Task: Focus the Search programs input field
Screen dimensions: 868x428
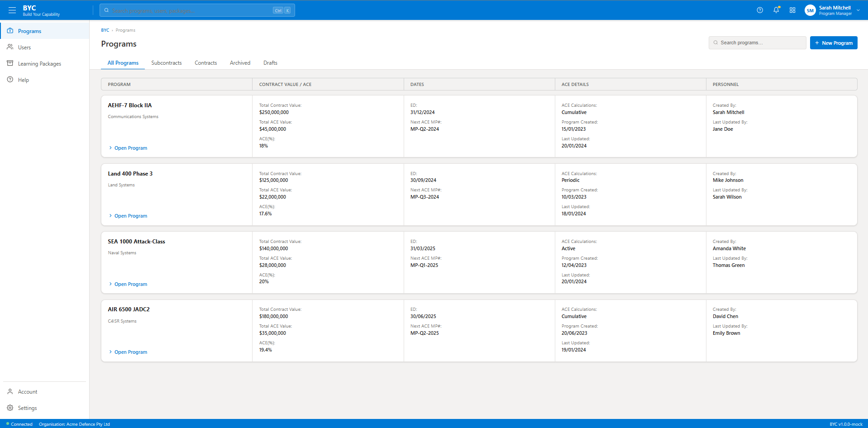Action: pyautogui.click(x=758, y=43)
